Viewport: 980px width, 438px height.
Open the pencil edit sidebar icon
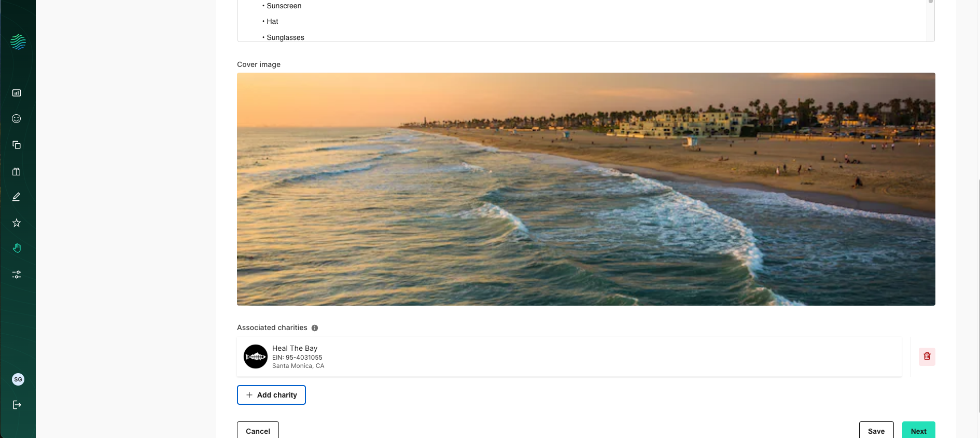click(17, 197)
